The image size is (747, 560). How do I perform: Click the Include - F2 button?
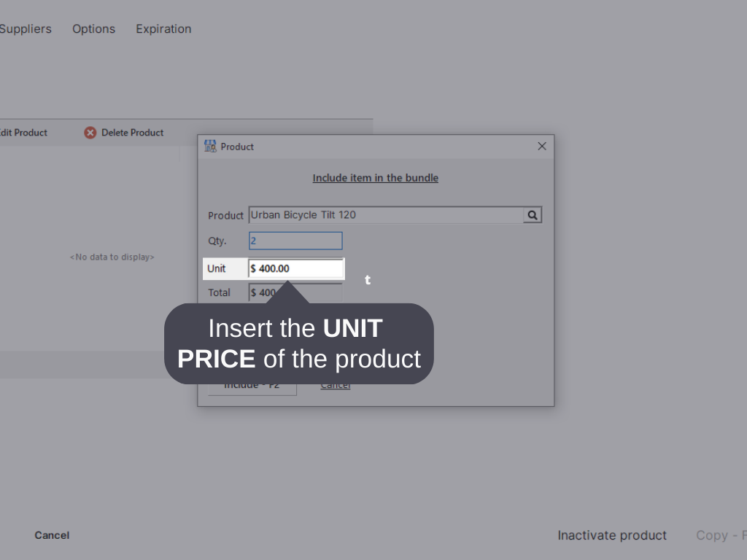[x=252, y=385]
